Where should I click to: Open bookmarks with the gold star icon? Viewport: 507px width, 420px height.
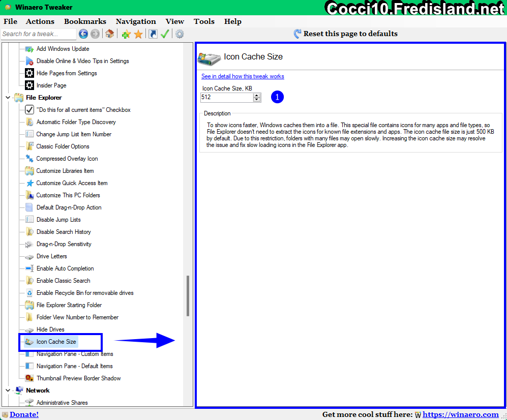(138, 34)
